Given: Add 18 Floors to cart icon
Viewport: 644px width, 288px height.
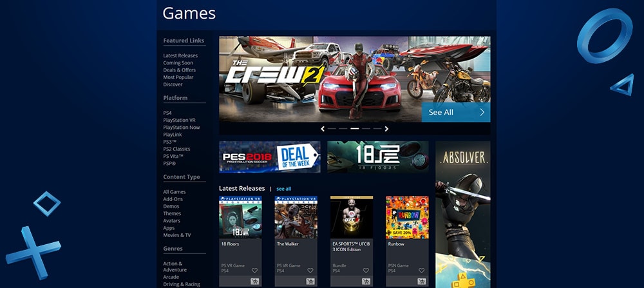Looking at the screenshot, I should 254,282.
